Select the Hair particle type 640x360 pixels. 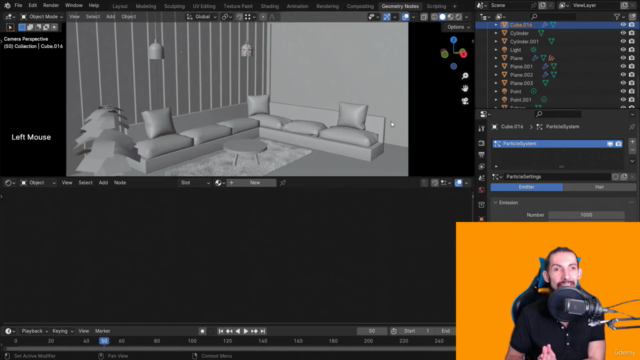tap(599, 187)
